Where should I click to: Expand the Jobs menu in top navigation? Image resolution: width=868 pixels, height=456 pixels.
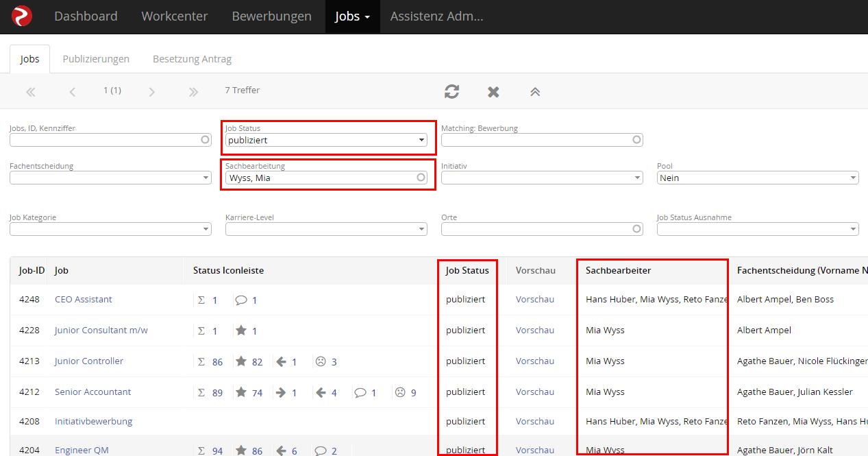pyautogui.click(x=352, y=16)
